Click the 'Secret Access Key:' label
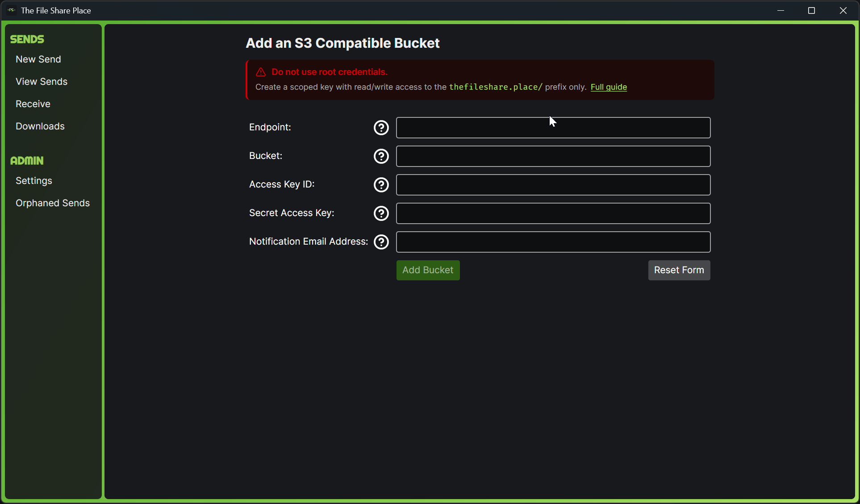The image size is (860, 504). tap(292, 213)
